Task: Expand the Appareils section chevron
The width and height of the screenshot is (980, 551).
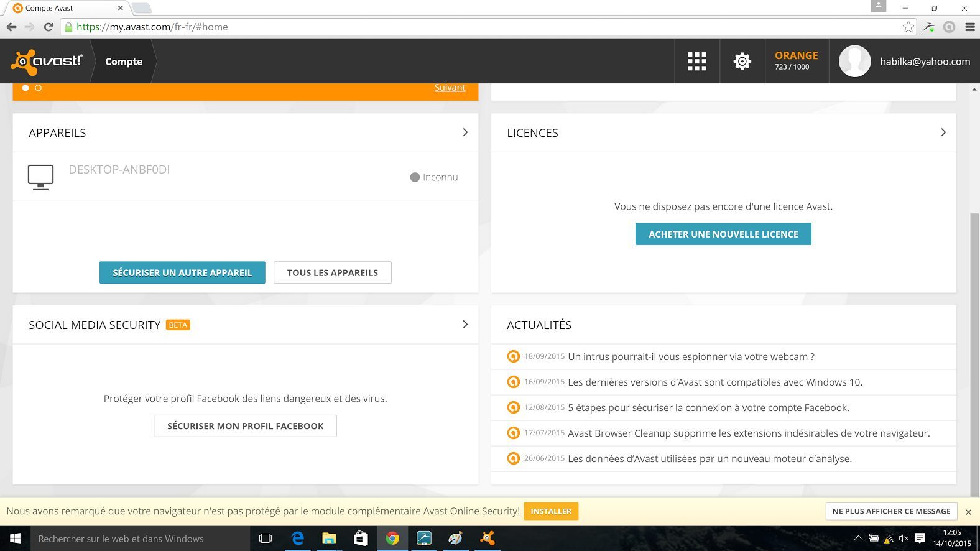Action: coord(465,132)
